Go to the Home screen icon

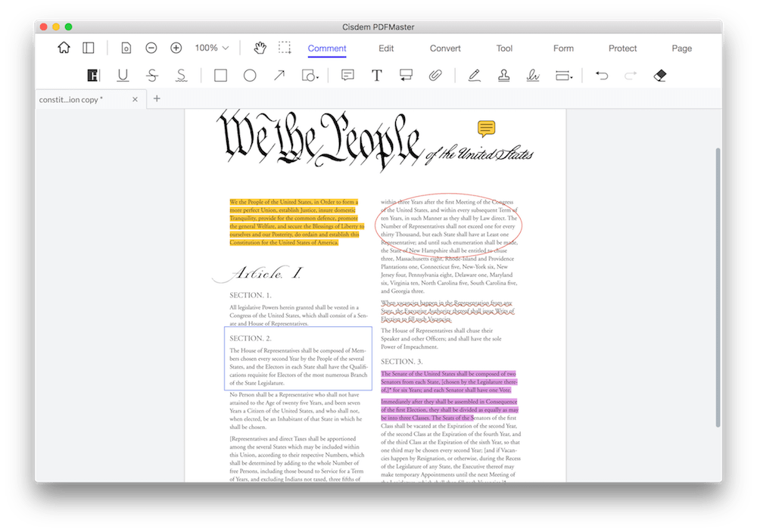[x=64, y=48]
